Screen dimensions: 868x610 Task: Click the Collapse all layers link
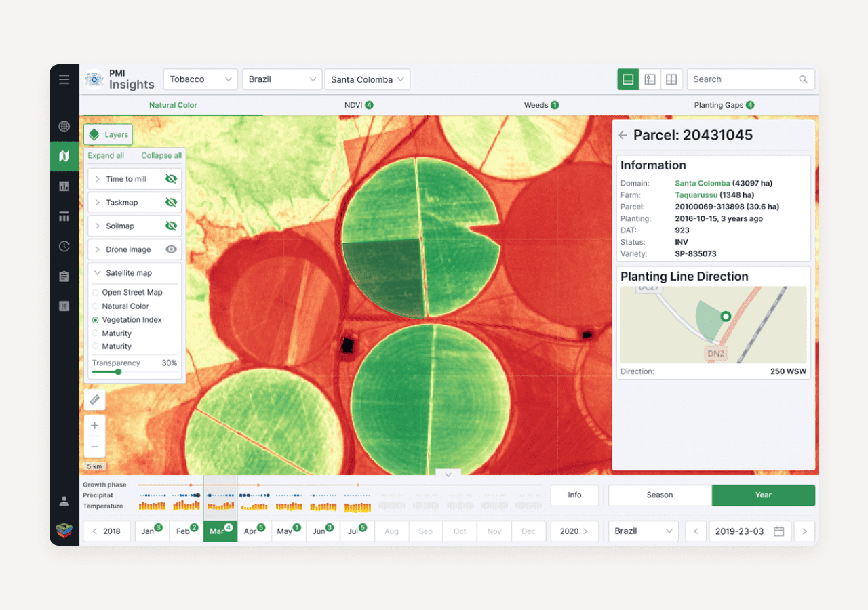tap(161, 156)
